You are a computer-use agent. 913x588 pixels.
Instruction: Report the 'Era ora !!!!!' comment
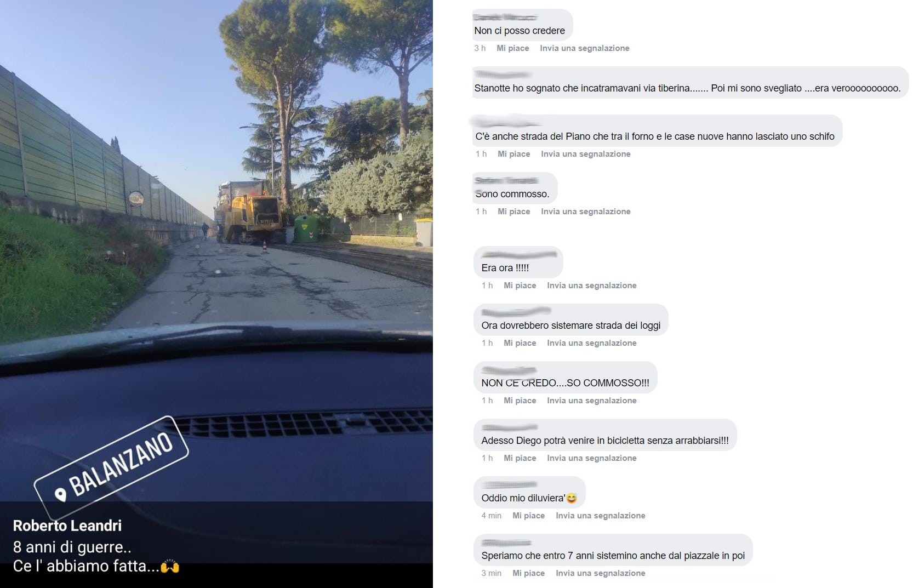tap(592, 286)
